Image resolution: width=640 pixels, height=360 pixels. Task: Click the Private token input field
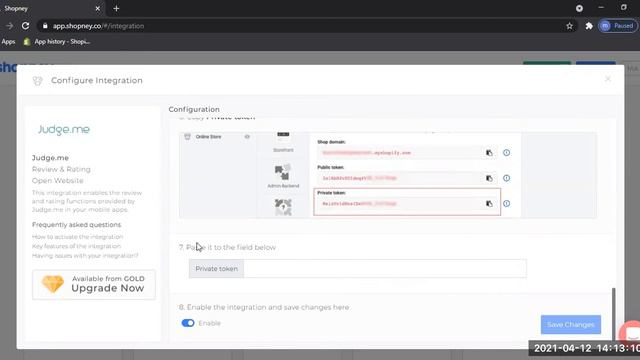click(x=385, y=269)
